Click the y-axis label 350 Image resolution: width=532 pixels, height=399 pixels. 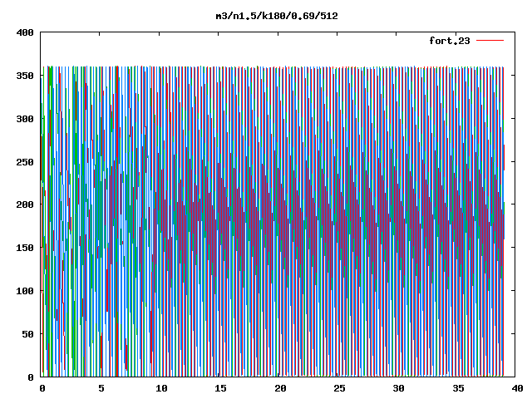(25, 76)
